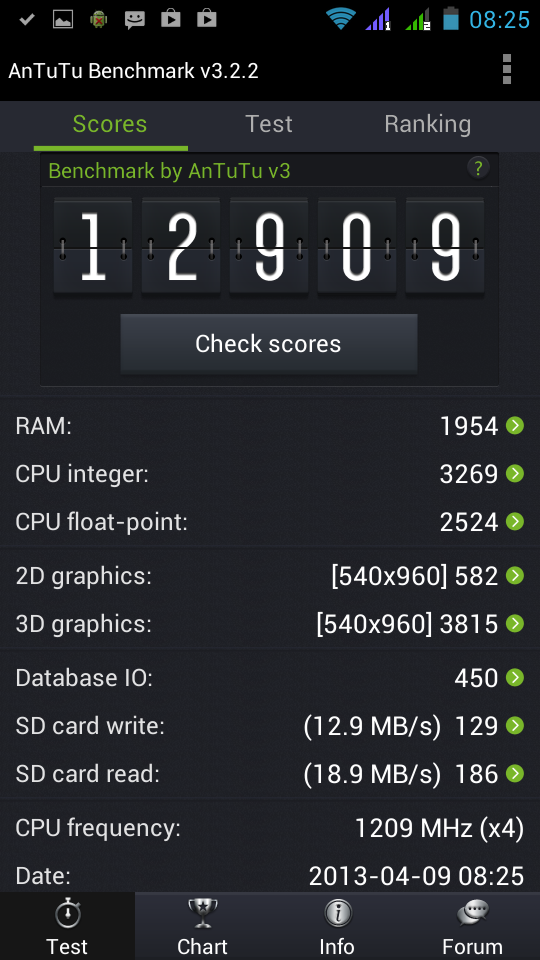Expand RAM score green arrow
The height and width of the screenshot is (960, 540).
515,426
